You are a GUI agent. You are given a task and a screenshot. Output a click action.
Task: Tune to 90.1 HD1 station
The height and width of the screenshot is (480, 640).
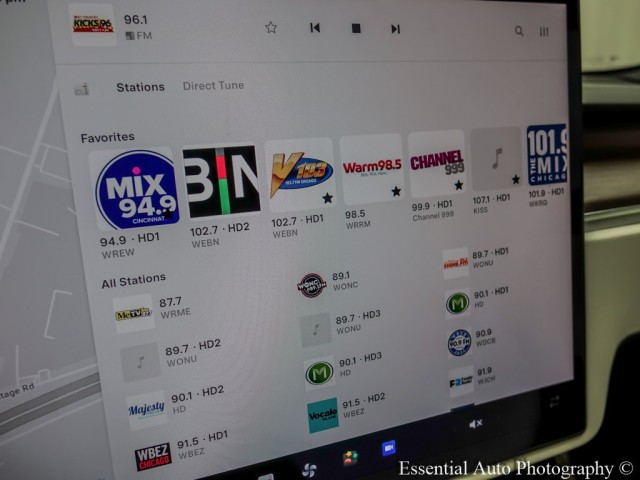point(477,301)
